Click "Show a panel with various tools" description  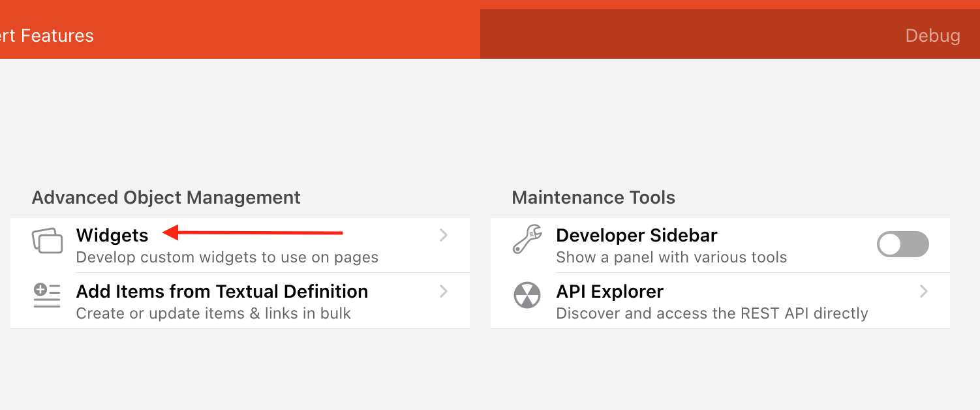671,257
